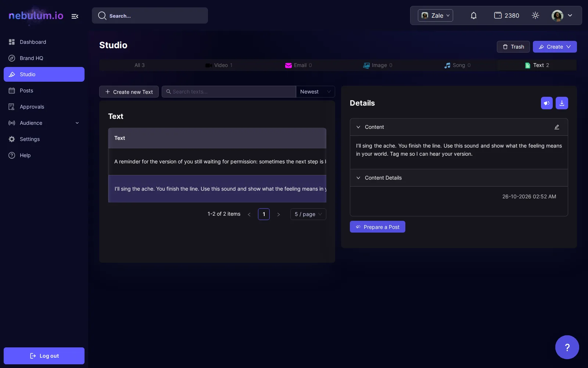This screenshot has width=588, height=368.
Task: Expand the Audience sidebar section
Action: click(x=44, y=123)
